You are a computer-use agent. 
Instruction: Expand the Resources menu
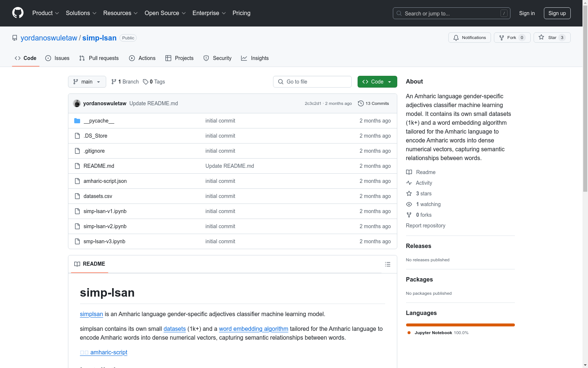click(121, 13)
